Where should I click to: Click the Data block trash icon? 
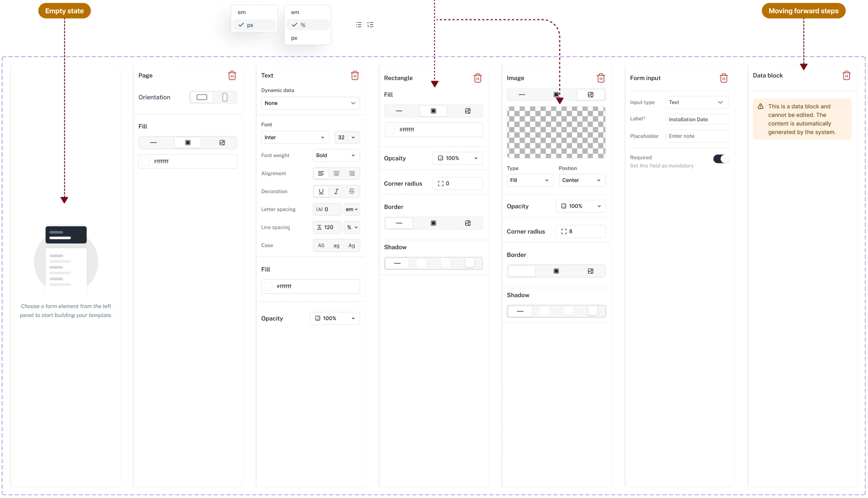point(847,75)
